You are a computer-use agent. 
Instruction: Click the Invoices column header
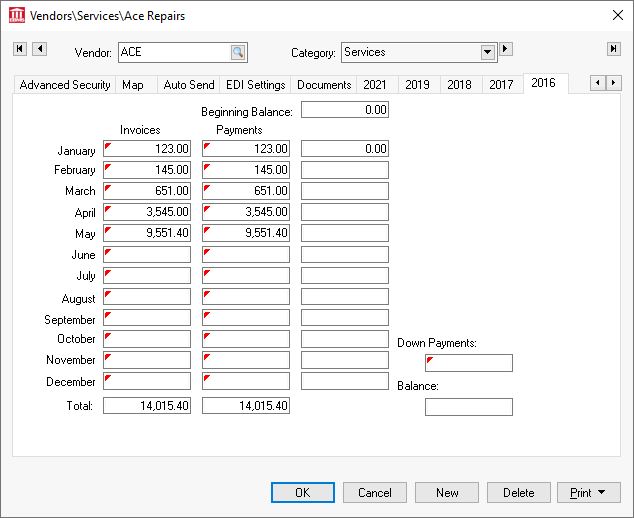pos(140,130)
